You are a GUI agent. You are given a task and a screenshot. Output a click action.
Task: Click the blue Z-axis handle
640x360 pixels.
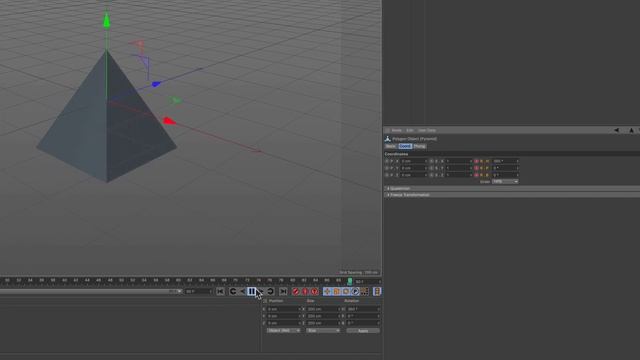[156, 84]
